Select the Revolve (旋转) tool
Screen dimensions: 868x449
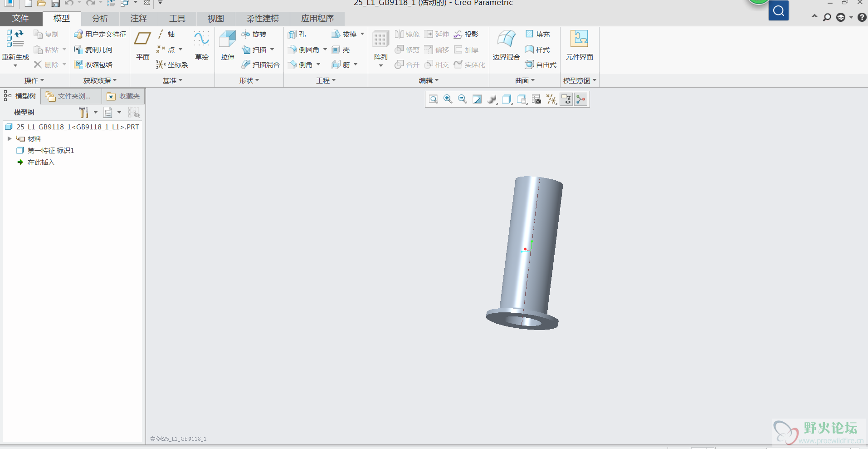tap(254, 34)
